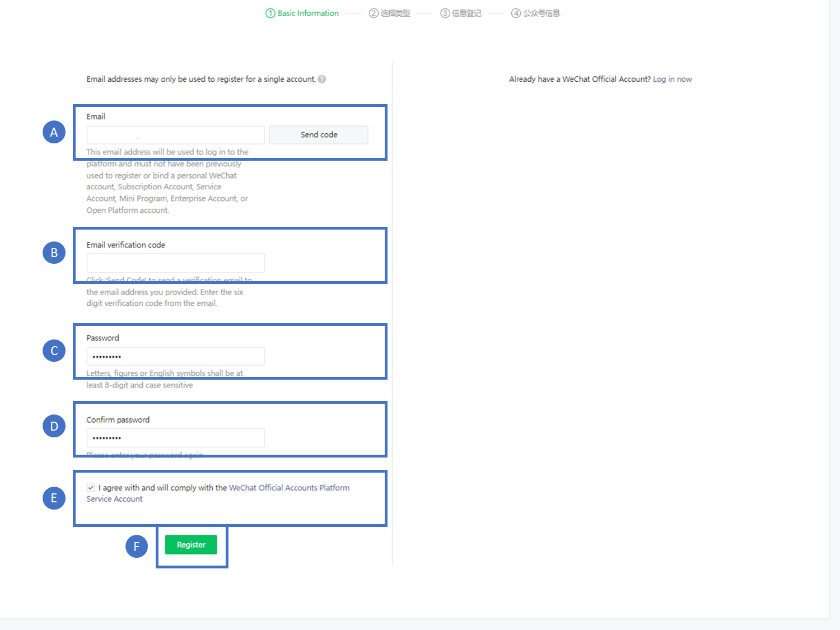Click inside the Email input field
Image resolution: width=840 pixels, height=630 pixels.
pos(175,134)
